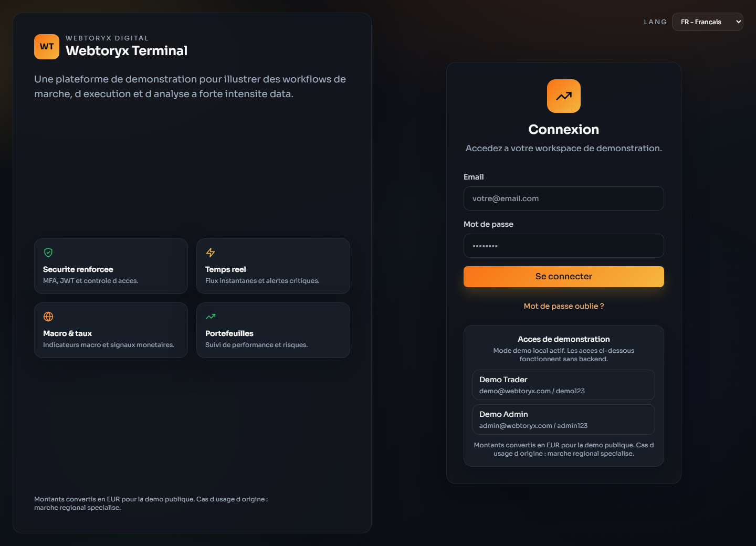Select the shield icon on Securite renforcee
The image size is (756, 546).
pyautogui.click(x=48, y=253)
